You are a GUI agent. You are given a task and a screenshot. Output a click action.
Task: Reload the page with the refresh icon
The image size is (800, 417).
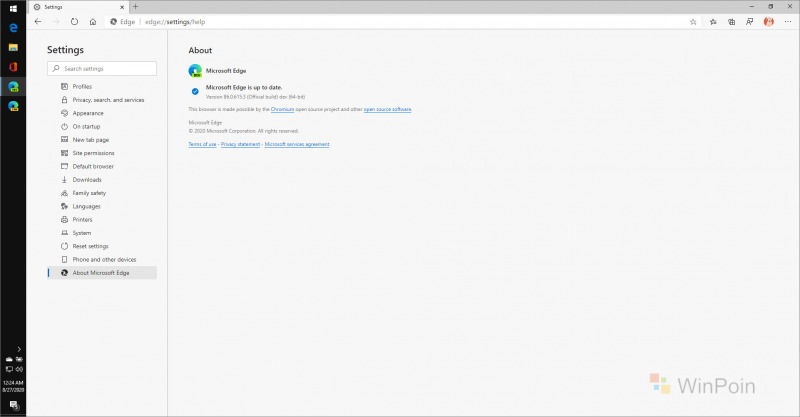(74, 21)
